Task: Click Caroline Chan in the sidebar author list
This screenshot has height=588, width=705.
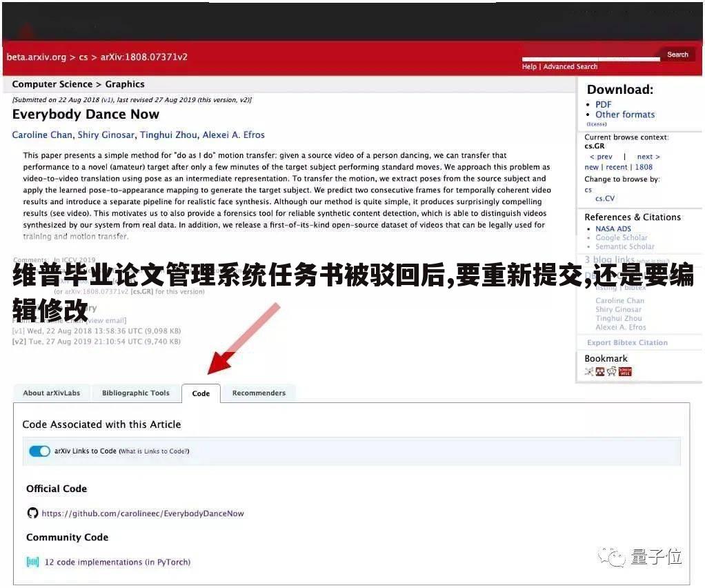Action: (619, 300)
